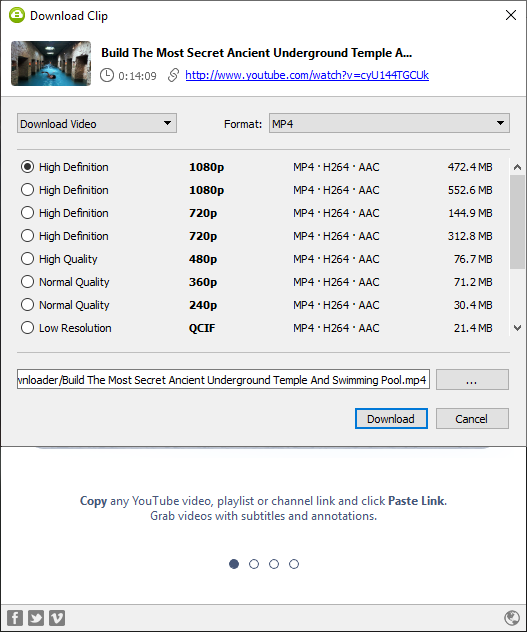
Task: Open the YouTube video link
Action: (x=307, y=75)
